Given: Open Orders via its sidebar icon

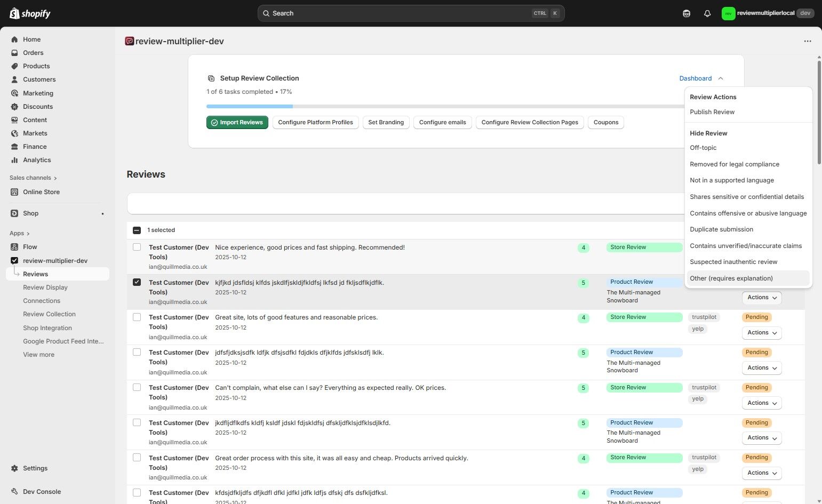Looking at the screenshot, I should tap(14, 53).
